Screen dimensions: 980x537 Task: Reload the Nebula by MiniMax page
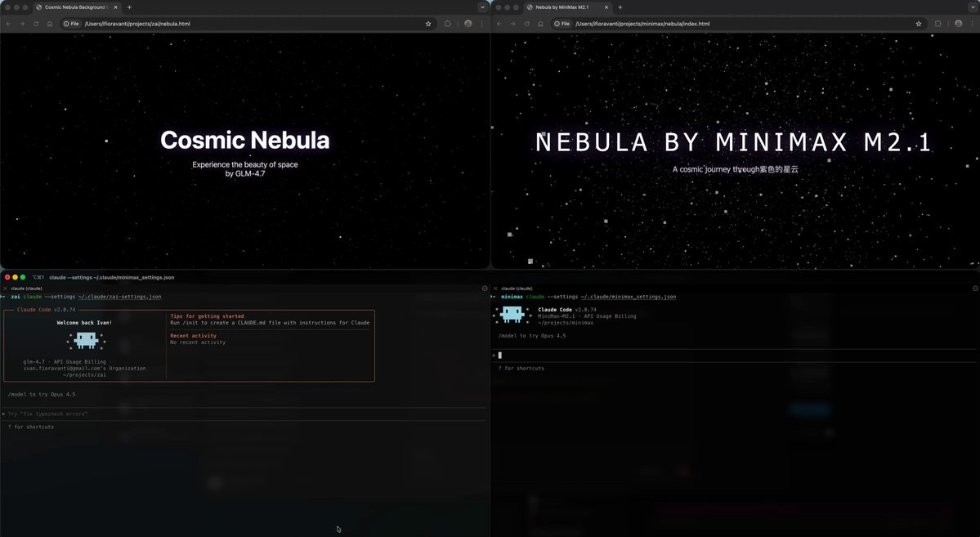tap(526, 24)
